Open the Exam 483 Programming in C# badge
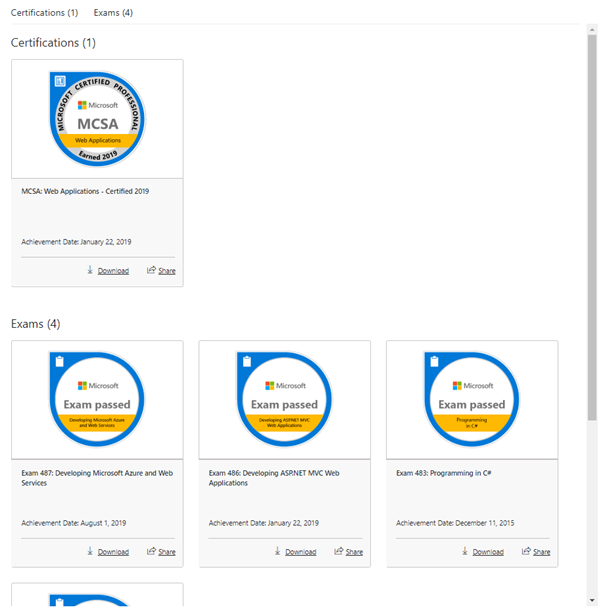 (472, 399)
